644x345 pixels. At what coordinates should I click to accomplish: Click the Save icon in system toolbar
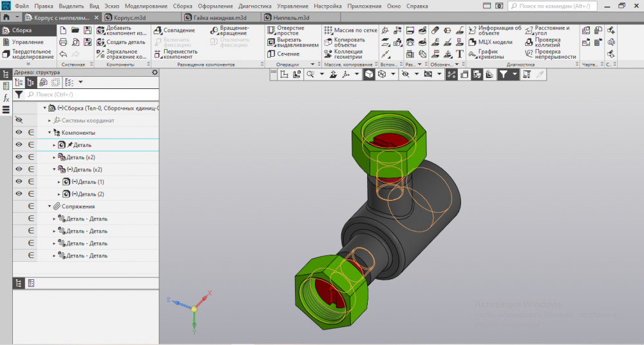87,30
